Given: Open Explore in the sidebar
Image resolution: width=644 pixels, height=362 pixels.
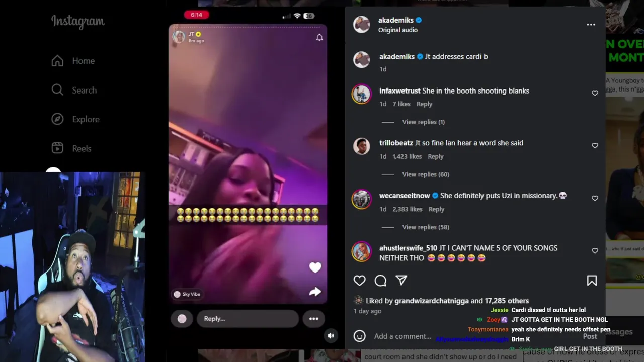Looking at the screenshot, I should tap(75, 119).
